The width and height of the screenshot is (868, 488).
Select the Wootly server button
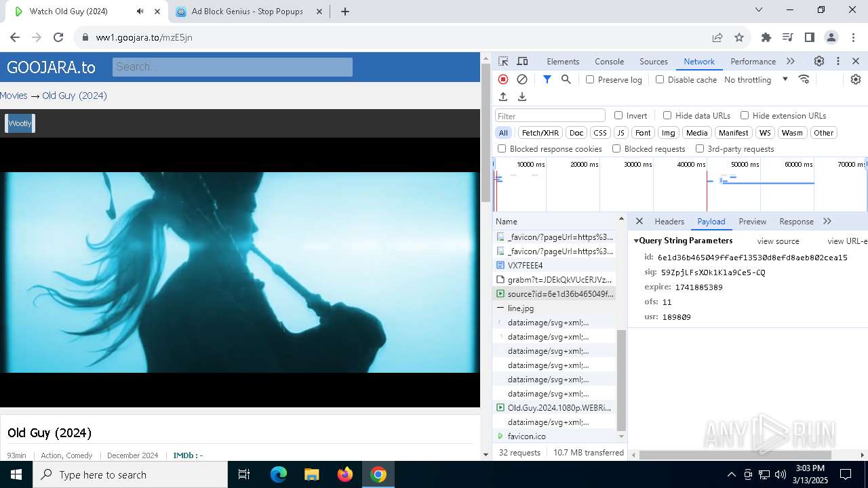(x=20, y=123)
